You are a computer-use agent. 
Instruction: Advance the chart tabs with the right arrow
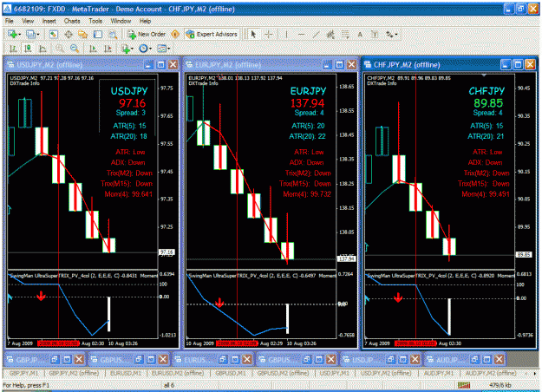click(x=534, y=373)
